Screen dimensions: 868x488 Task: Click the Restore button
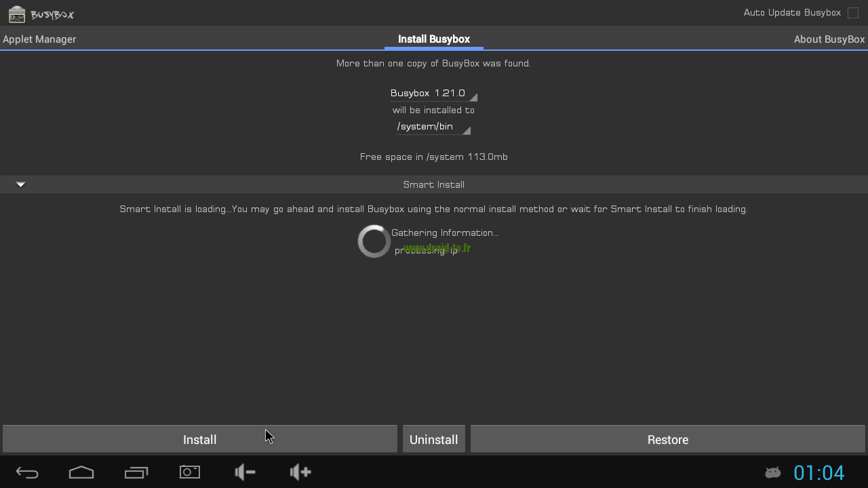[x=668, y=439]
